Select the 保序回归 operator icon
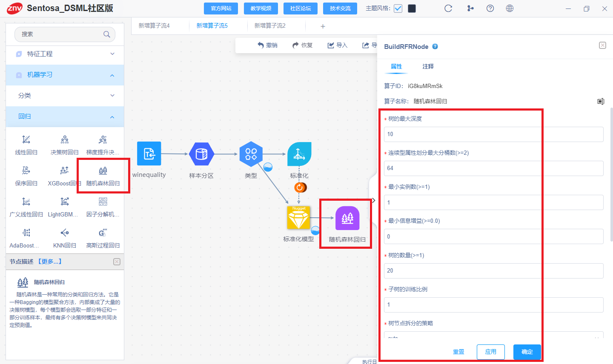The width and height of the screenshot is (613, 364). pyautogui.click(x=26, y=171)
